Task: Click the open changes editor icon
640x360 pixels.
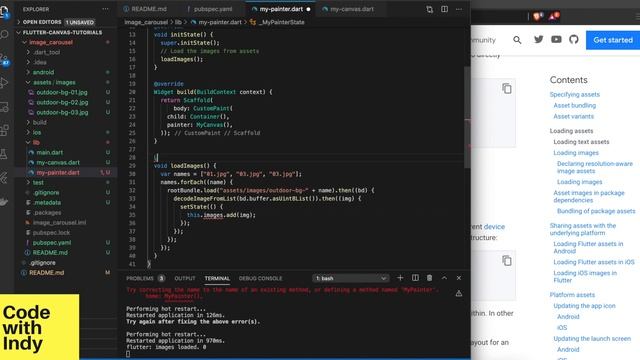Action: point(429,9)
